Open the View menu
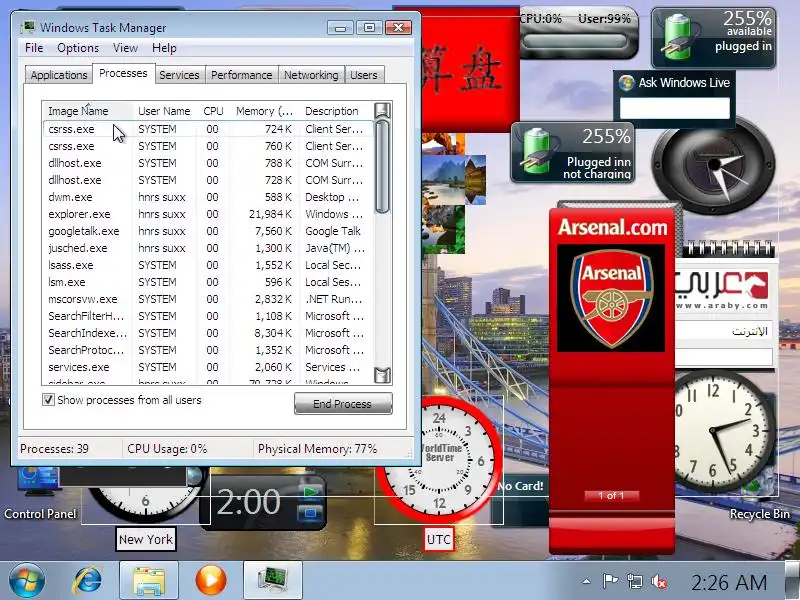The height and width of the screenshot is (600, 800). point(126,48)
